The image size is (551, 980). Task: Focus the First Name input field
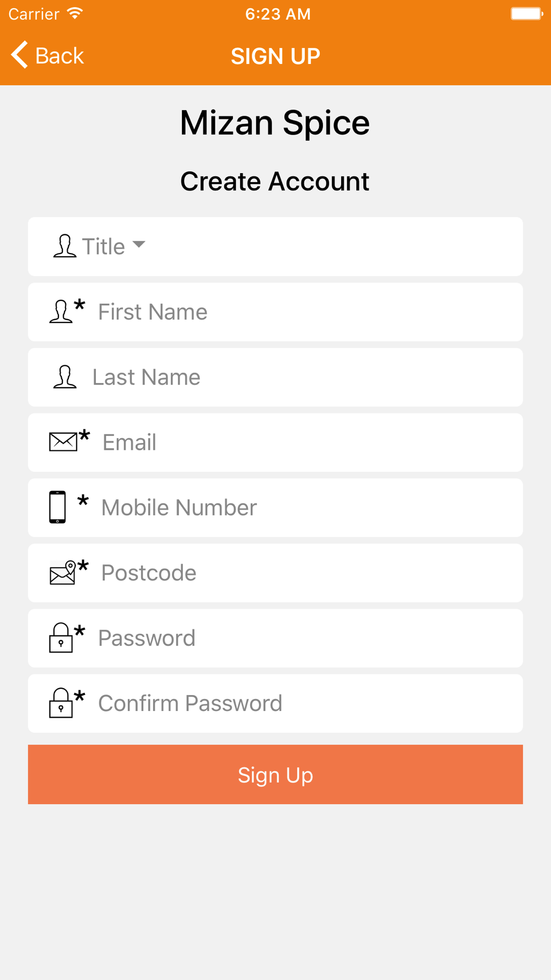[x=275, y=312]
